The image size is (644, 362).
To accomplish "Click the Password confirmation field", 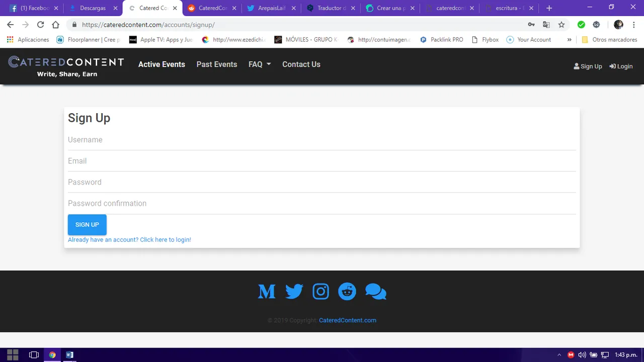I will click(x=322, y=203).
